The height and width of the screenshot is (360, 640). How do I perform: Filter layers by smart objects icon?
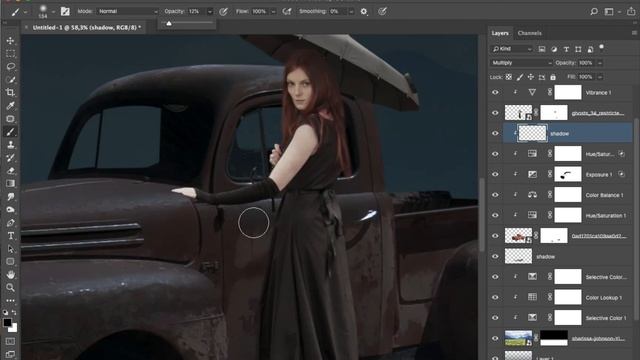pos(590,49)
